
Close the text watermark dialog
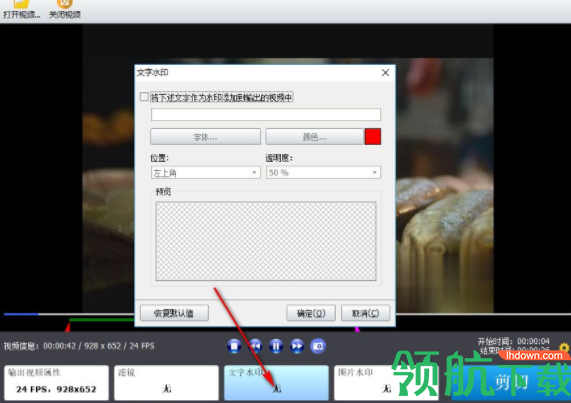pos(385,73)
